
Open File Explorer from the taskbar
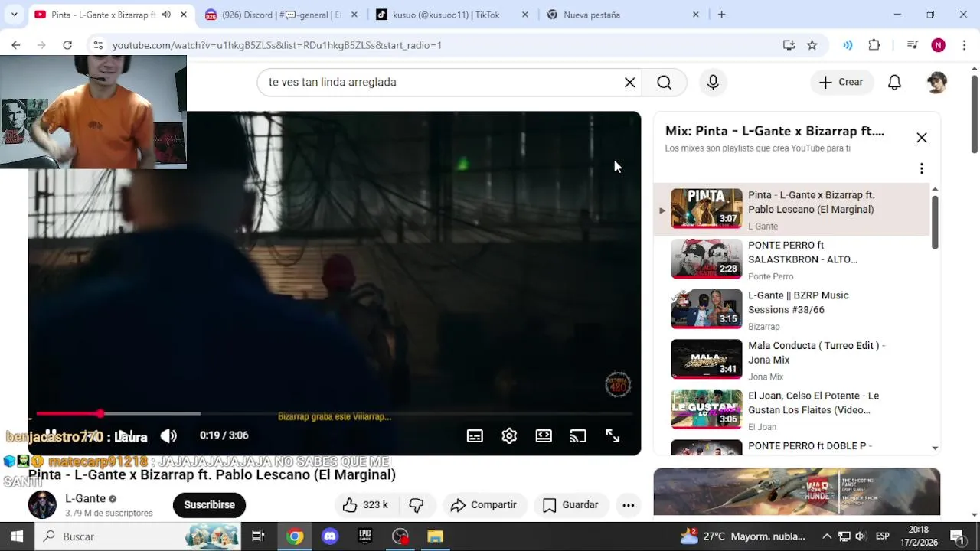pyautogui.click(x=435, y=536)
